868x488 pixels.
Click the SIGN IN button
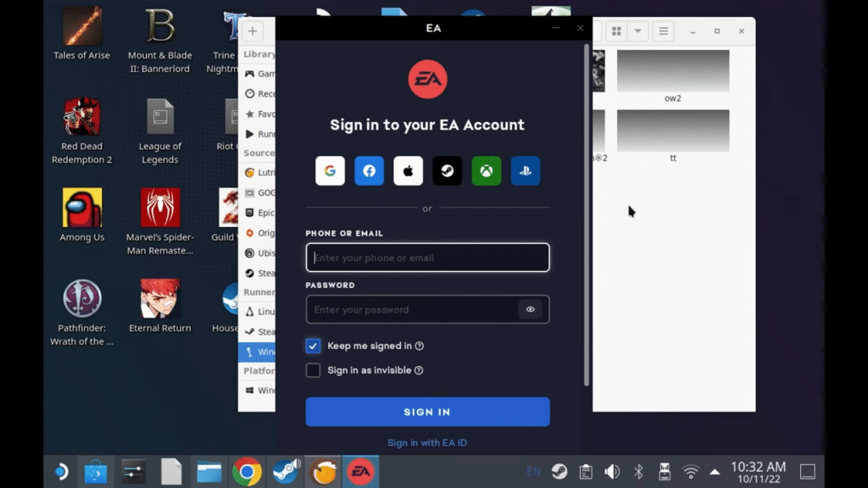click(427, 412)
